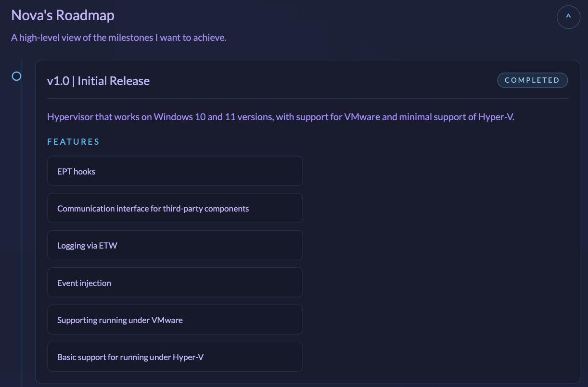
Task: Choose the Event injection feature item
Action: pyautogui.click(x=175, y=283)
